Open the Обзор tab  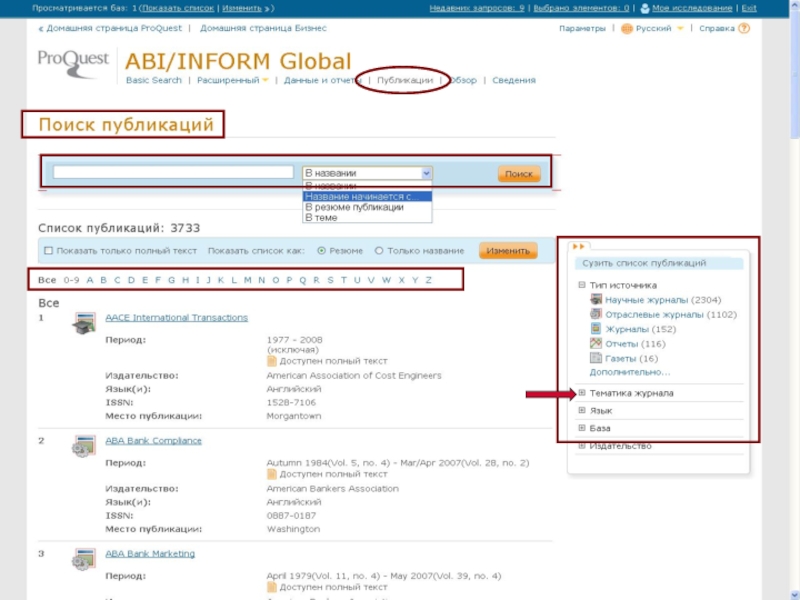click(x=463, y=80)
